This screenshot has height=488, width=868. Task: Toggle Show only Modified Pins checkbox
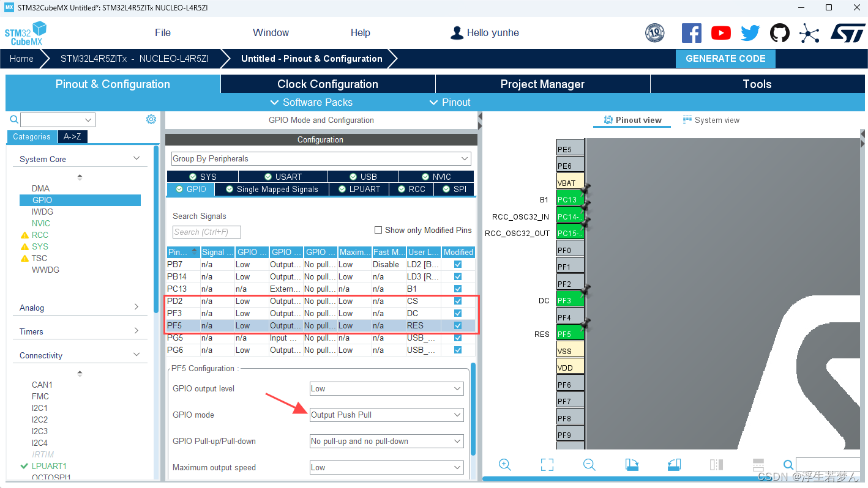coord(378,230)
